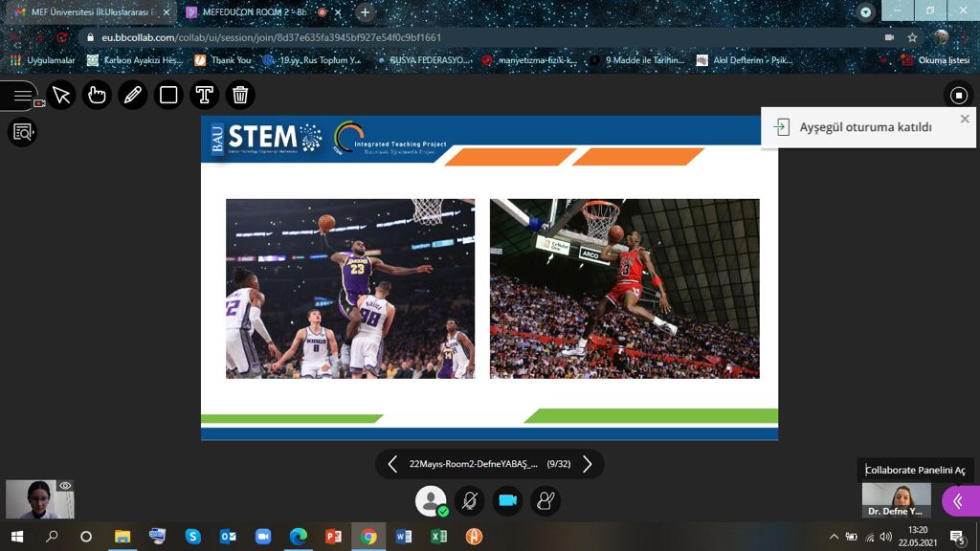Image resolution: width=980 pixels, height=551 pixels.
Task: Open My Status and settings avatar
Action: click(x=431, y=501)
